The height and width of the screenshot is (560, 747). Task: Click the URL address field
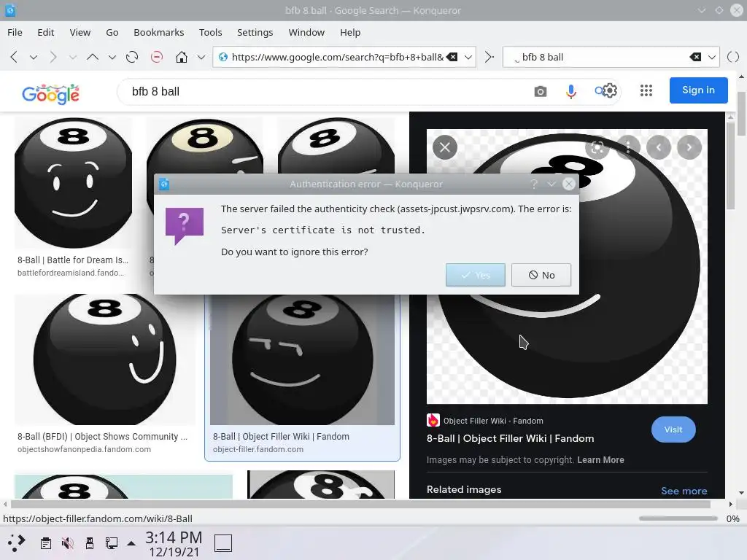(337, 57)
